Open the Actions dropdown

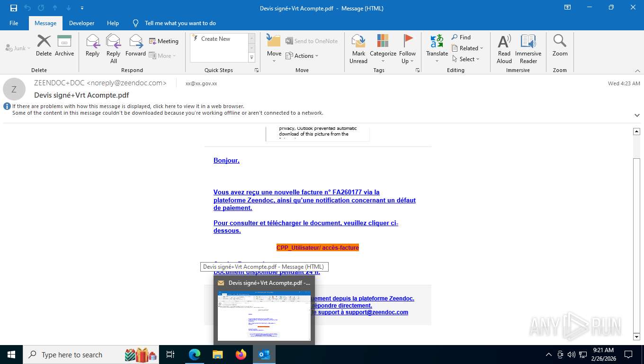tap(302, 55)
